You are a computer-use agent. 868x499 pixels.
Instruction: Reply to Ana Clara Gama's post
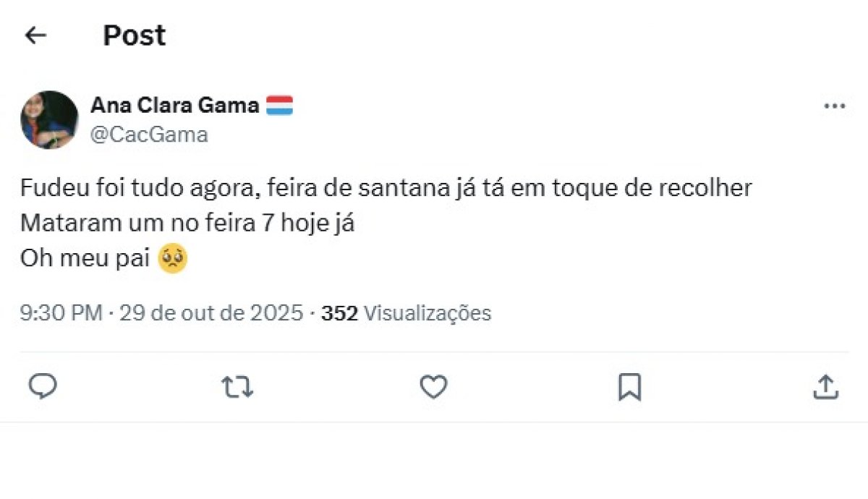point(43,388)
